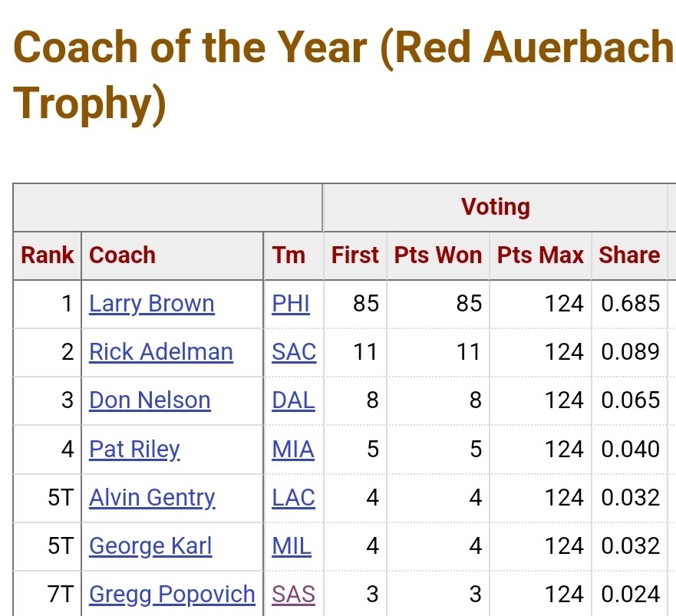The height and width of the screenshot is (616, 676).
Task: Open the PHI team link
Action: (291, 304)
